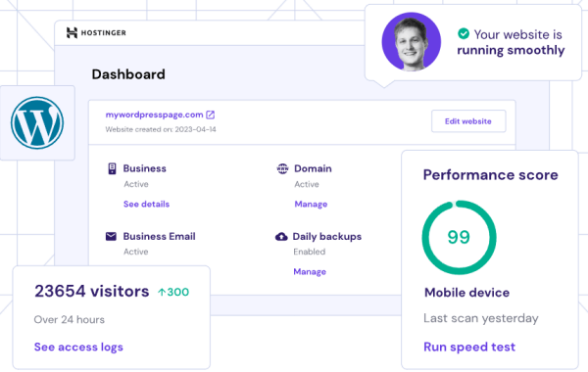Click the Domain globe icon
This screenshot has height=372, width=588.
pos(282,168)
